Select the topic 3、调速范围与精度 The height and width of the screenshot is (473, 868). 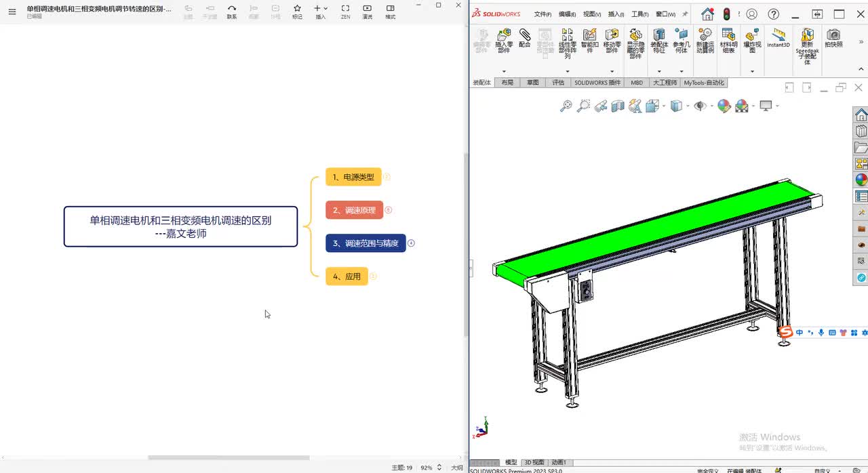click(366, 243)
